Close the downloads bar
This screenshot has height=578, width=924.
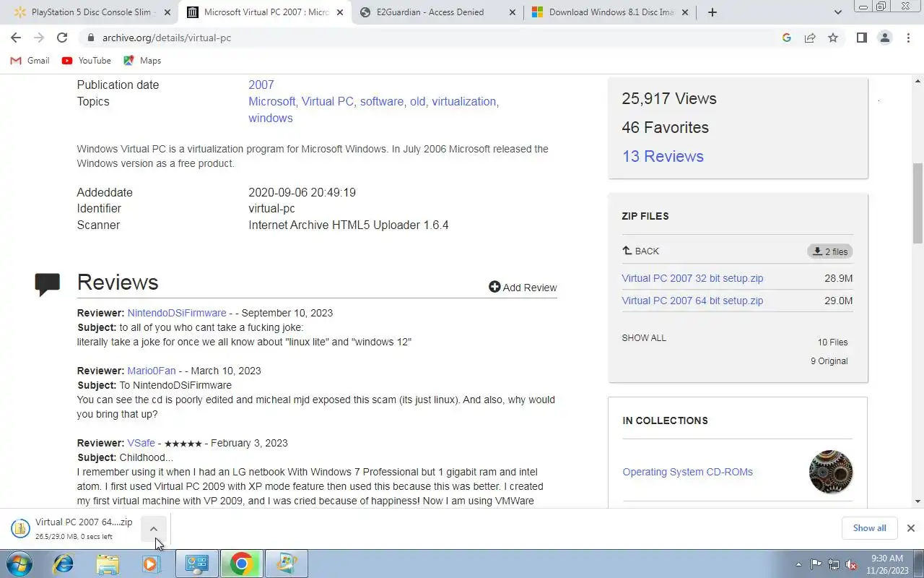point(911,528)
